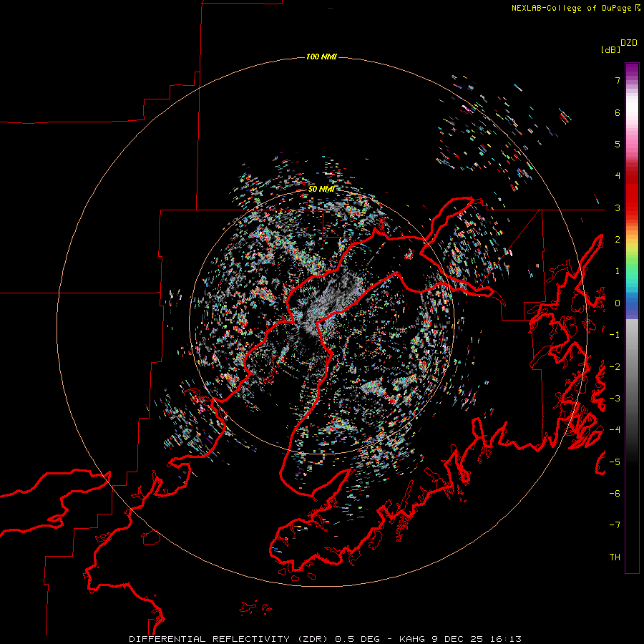Click the positive "3" scale value

point(618,208)
